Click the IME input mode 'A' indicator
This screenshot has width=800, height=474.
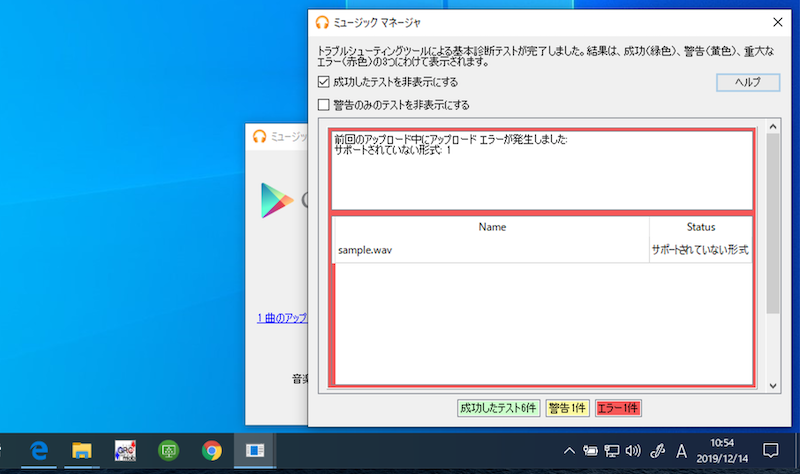click(682, 450)
